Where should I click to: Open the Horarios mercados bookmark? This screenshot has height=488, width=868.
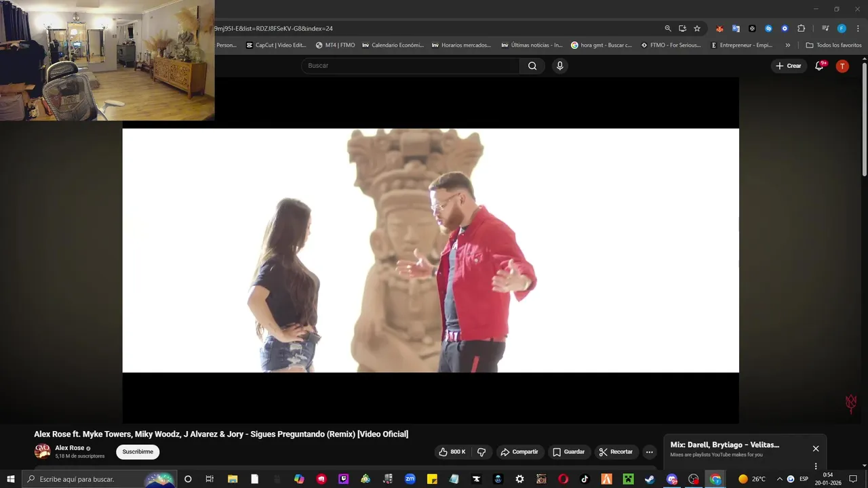click(x=461, y=45)
